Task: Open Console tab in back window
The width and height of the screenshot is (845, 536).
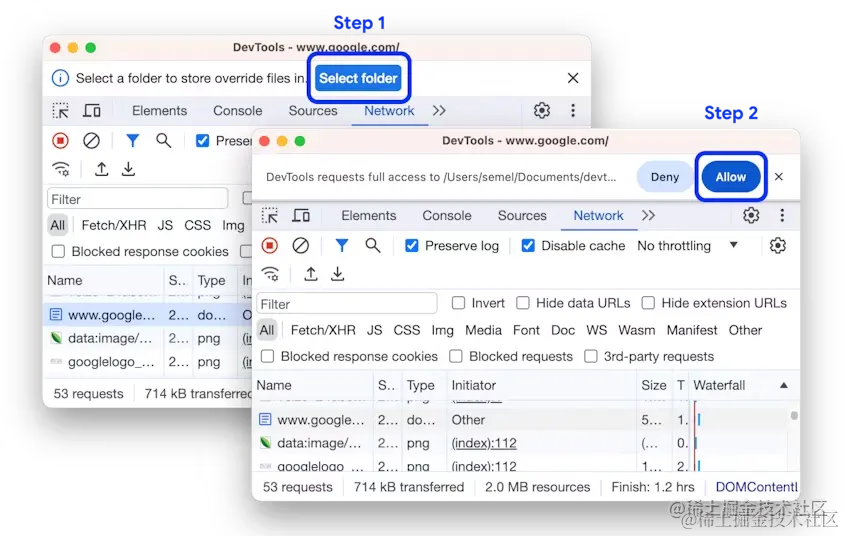Action: click(x=238, y=110)
